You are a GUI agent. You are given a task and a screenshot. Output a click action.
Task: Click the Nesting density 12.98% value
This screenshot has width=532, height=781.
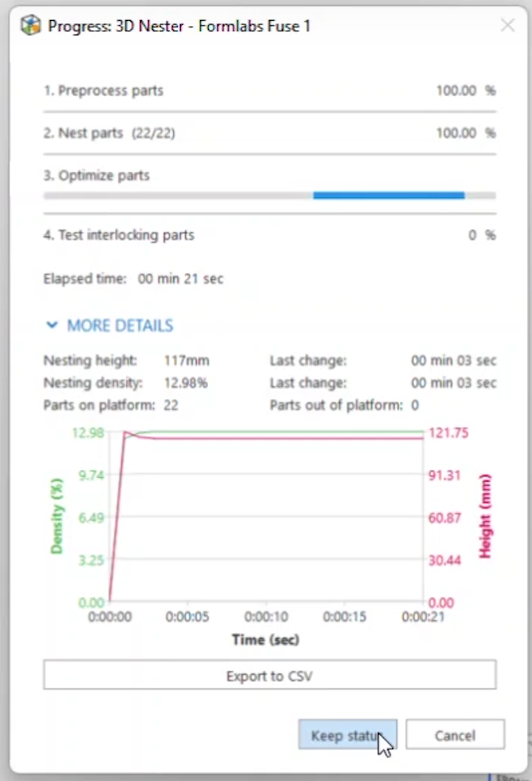point(186,383)
